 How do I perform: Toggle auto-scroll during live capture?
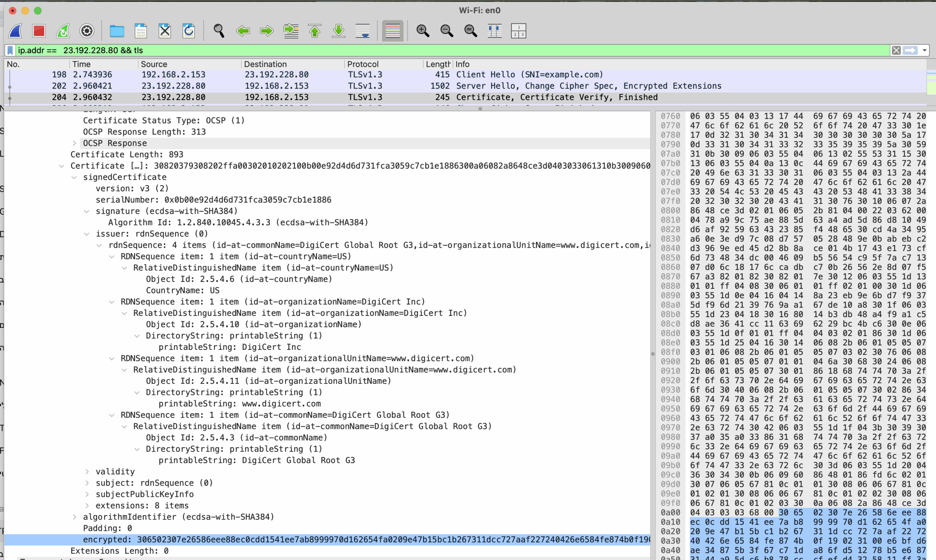363,31
